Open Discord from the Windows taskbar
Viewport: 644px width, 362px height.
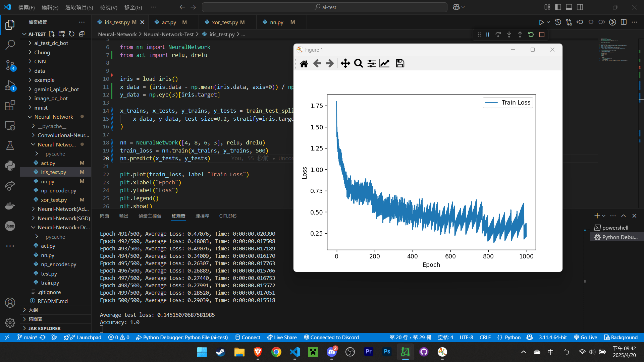tap(331, 352)
